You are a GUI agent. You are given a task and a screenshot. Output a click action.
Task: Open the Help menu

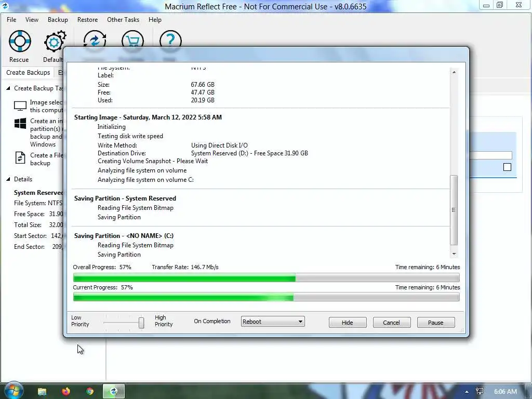(155, 20)
